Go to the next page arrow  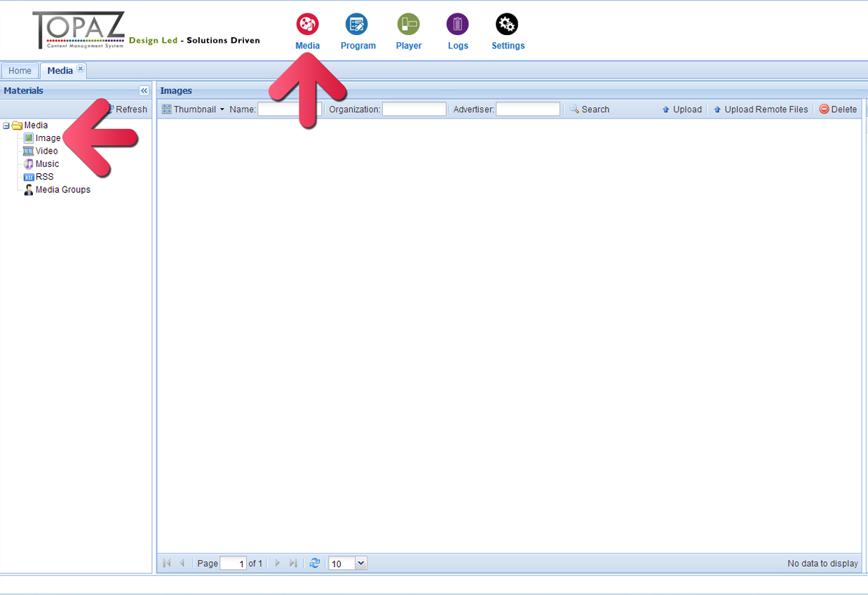click(278, 563)
